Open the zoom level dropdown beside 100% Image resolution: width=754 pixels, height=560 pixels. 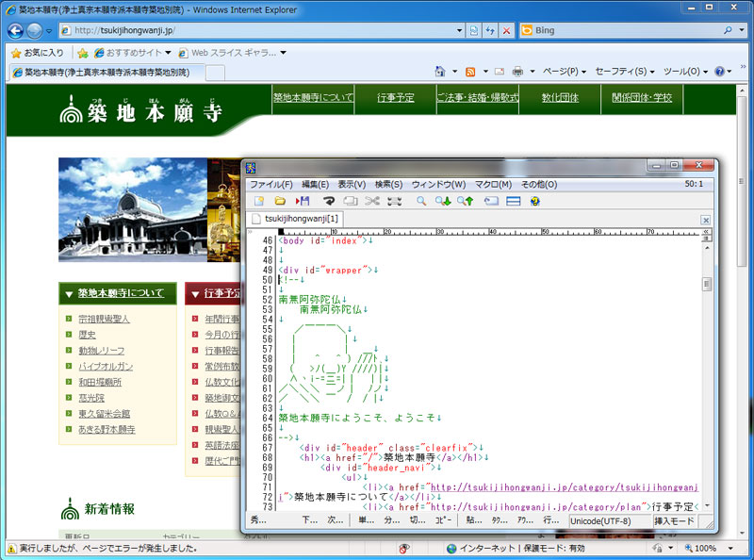tap(730, 549)
